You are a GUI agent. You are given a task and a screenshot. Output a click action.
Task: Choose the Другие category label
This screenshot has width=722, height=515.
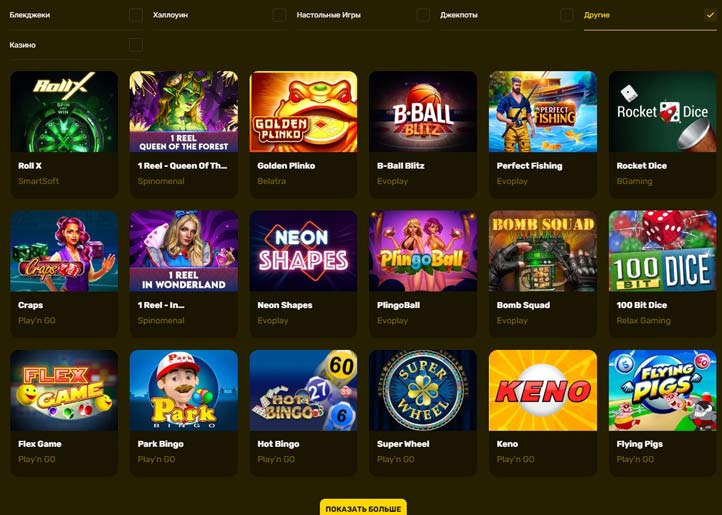coord(596,15)
